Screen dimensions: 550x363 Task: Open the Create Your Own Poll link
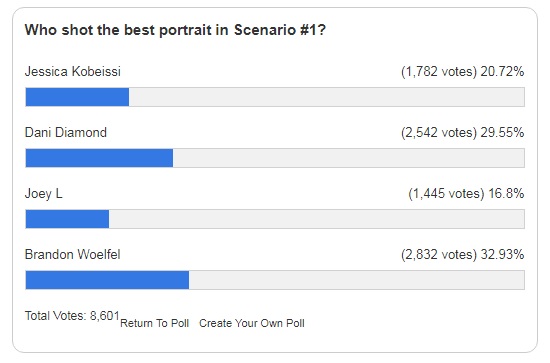pyautogui.click(x=252, y=323)
